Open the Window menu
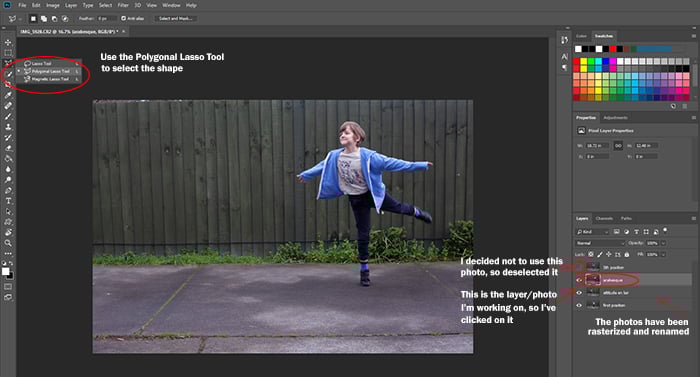Screen dimensions: 700x377 [x=171, y=5]
